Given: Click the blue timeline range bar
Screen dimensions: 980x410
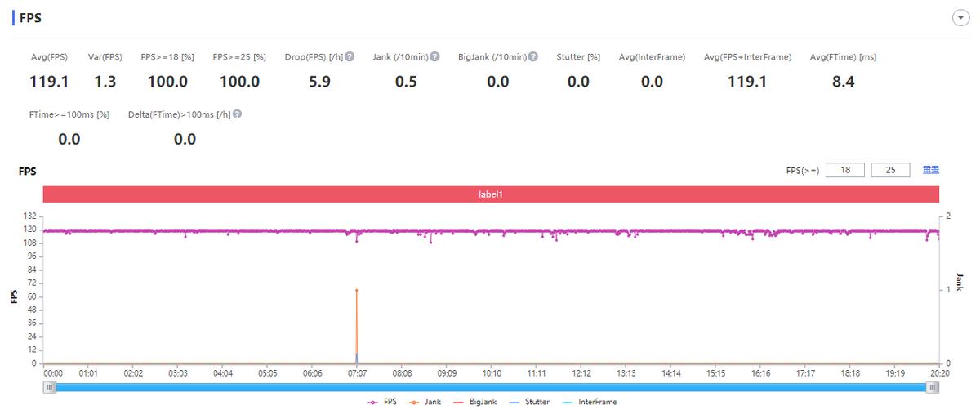Looking at the screenshot, I should (492, 387).
